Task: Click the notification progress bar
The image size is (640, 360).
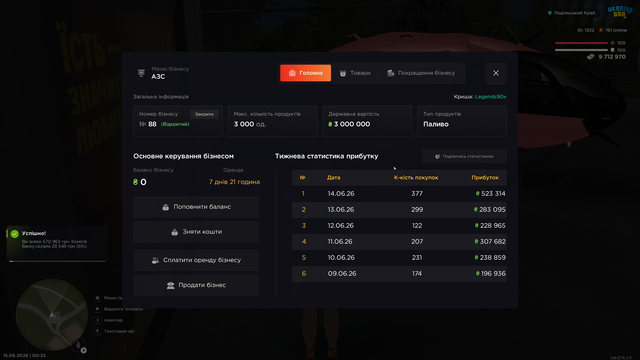Action: click(x=57, y=261)
